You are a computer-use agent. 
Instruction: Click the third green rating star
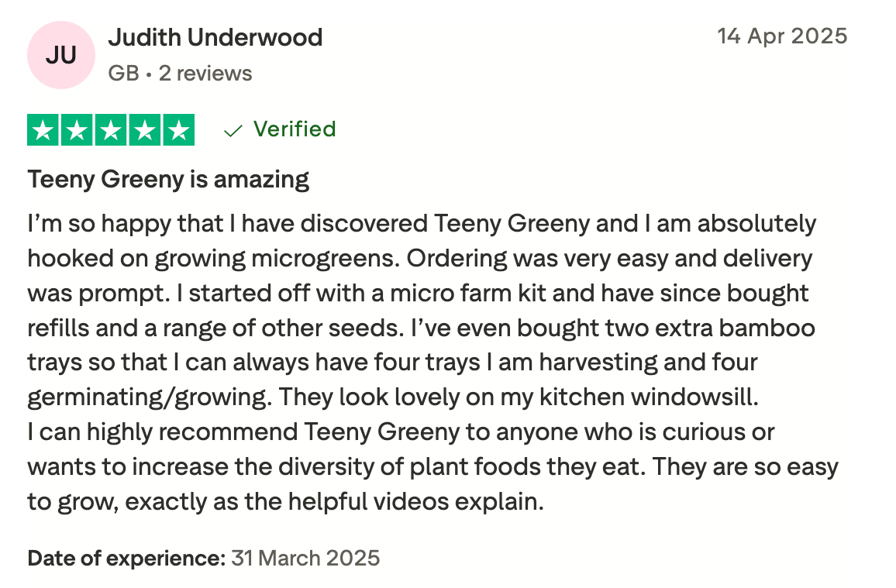click(x=111, y=130)
